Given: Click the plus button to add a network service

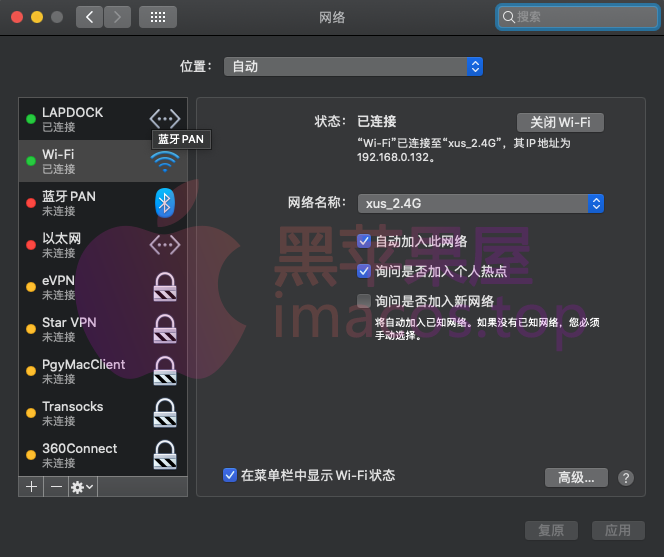Looking at the screenshot, I should (31, 486).
